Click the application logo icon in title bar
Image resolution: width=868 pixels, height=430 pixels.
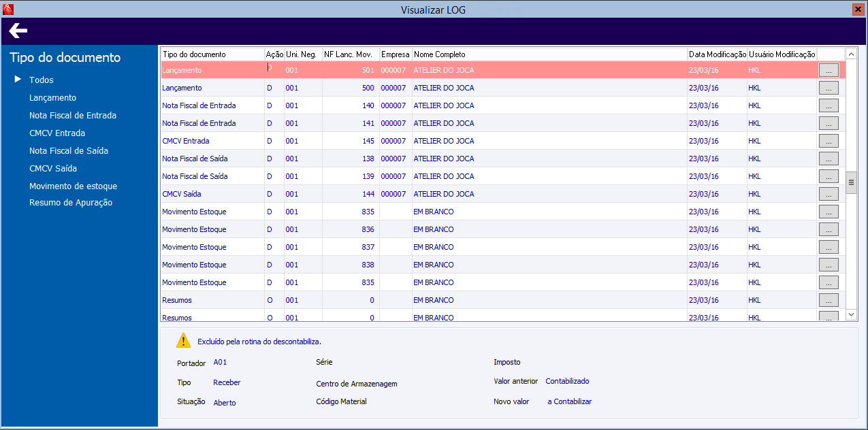pyautogui.click(x=8, y=10)
